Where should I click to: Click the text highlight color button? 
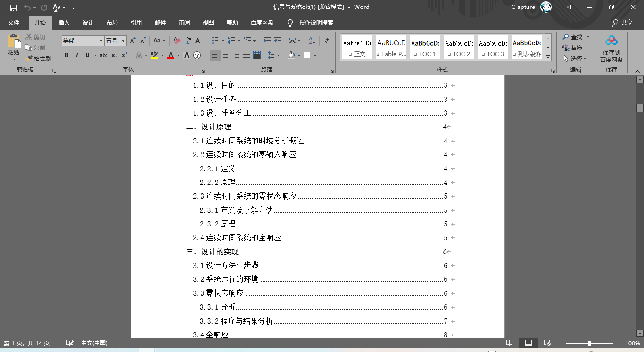[155, 55]
